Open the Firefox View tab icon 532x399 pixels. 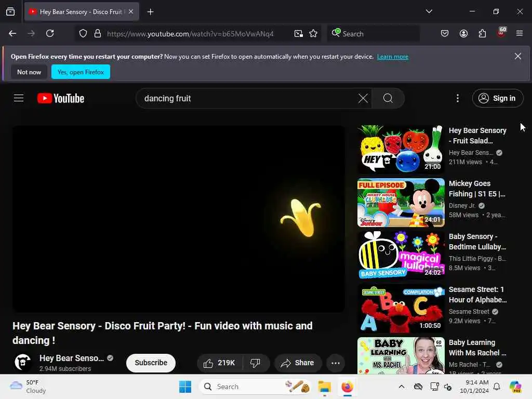10,11
